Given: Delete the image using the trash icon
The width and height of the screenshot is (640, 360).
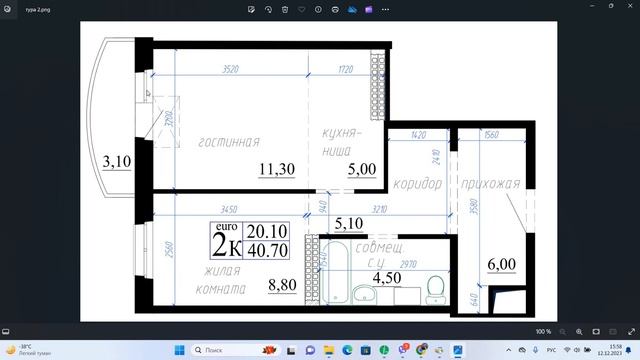Looking at the screenshot, I should point(285,9).
